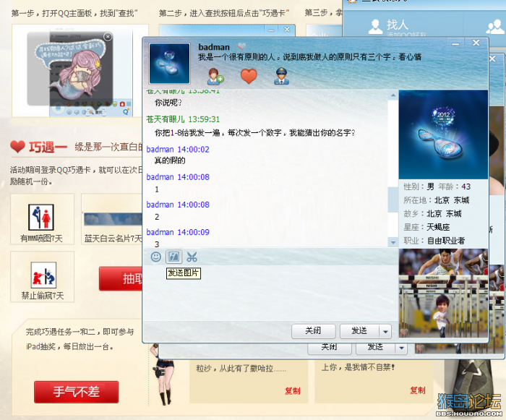Click the chat scrollbar up arrow

click(x=393, y=95)
